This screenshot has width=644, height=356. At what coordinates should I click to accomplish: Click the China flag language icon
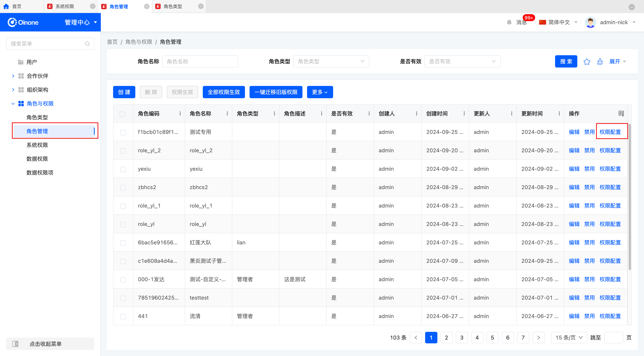point(542,22)
